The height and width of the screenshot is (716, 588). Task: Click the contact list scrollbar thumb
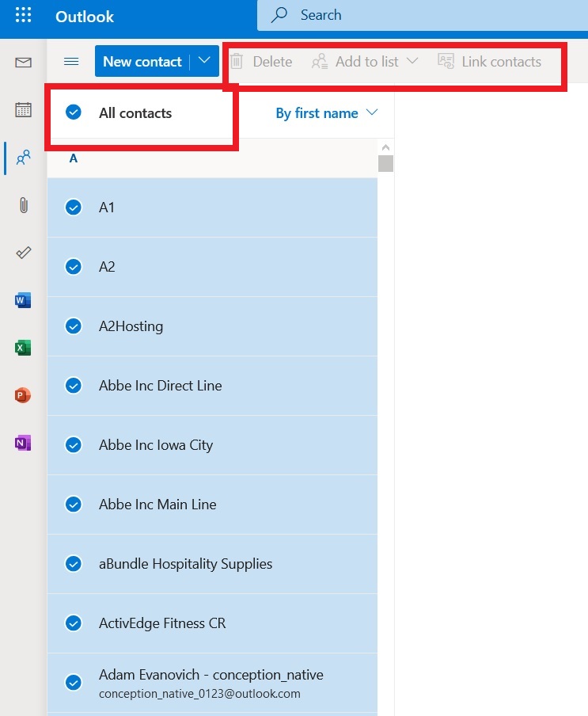[385, 163]
